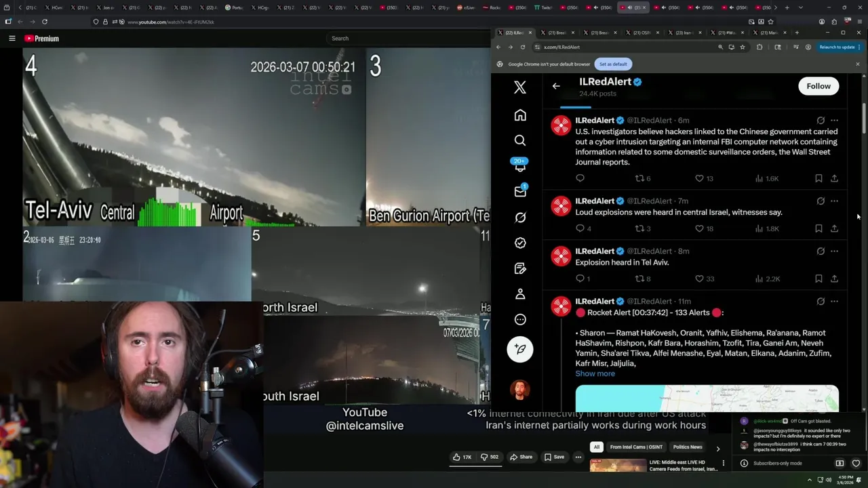This screenshot has height=488, width=868.
Task: Select 'From Intel Cams | OSINT' chip
Action: pos(636,447)
